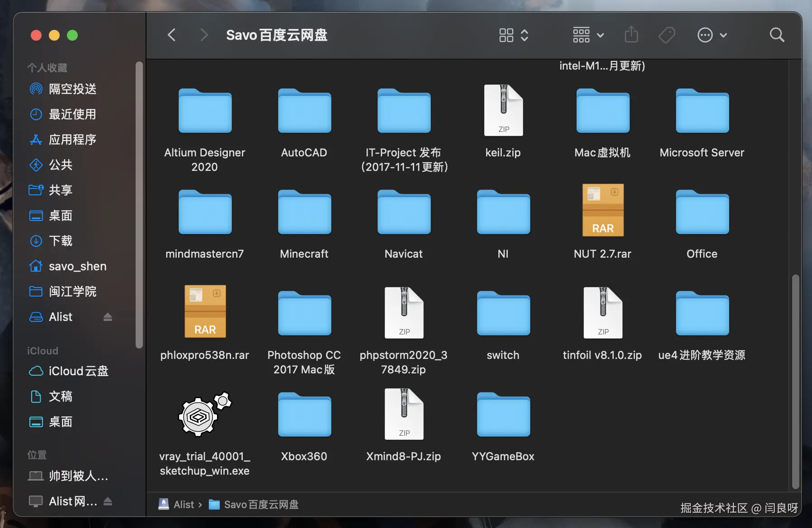Eject the Alist网… network location
This screenshot has height=528, width=812.
tap(108, 501)
